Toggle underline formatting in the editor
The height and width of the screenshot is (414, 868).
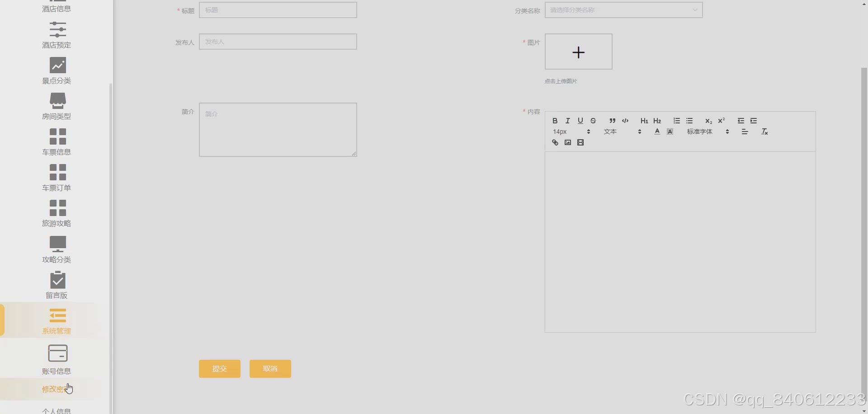(x=580, y=121)
